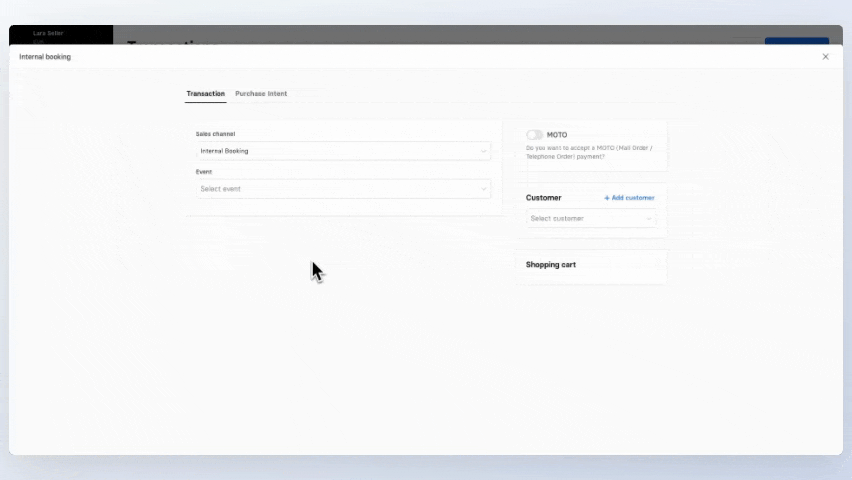Click the Shopping cart heading
Image resolution: width=852 pixels, height=480 pixels.
click(x=551, y=265)
